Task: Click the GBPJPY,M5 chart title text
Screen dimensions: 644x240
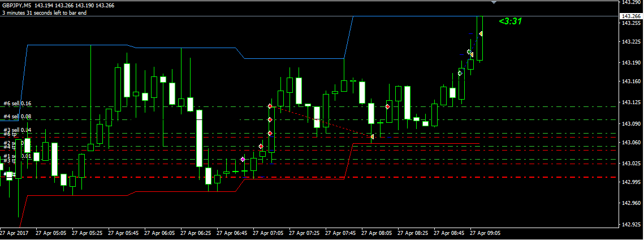Action: click(16, 5)
